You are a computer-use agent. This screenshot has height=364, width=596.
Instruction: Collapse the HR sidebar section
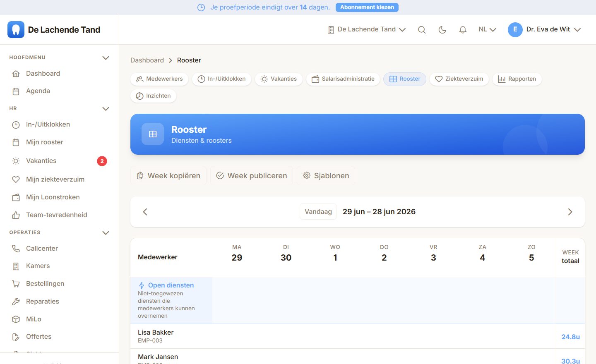(106, 109)
